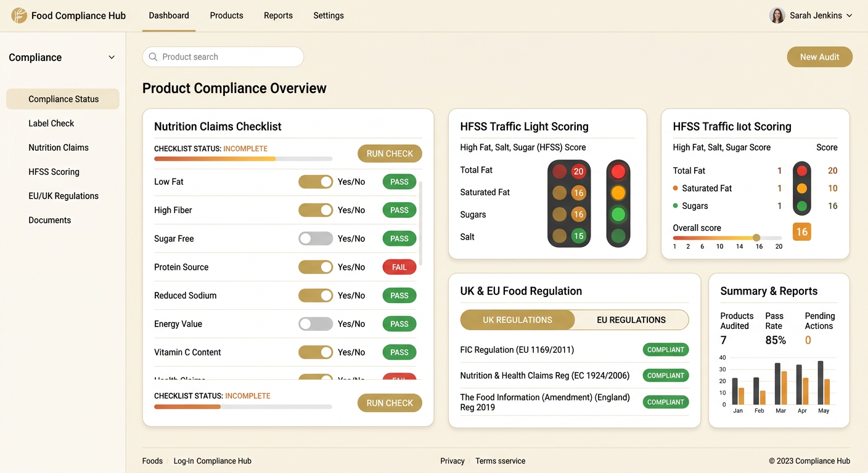
Task: Toggle the Low Fat Yes/No switch
Action: click(316, 181)
